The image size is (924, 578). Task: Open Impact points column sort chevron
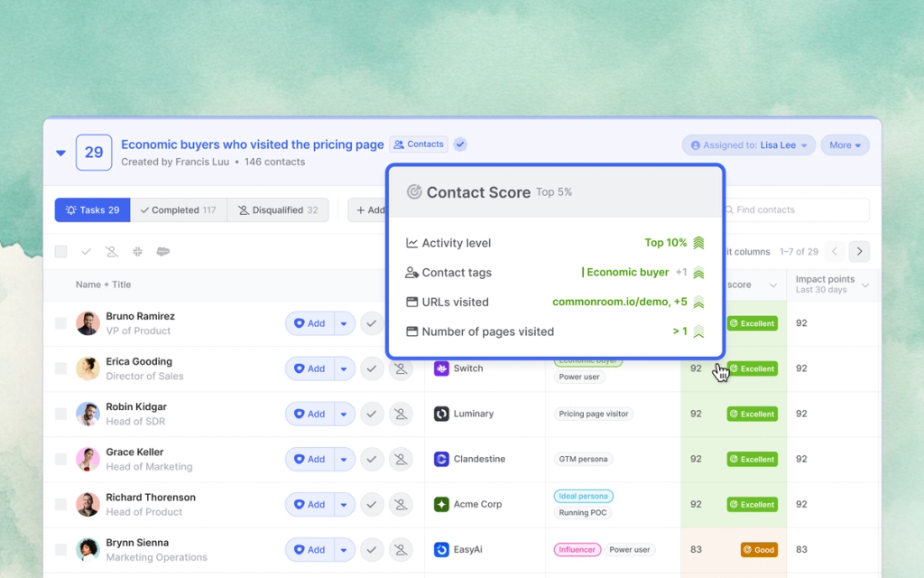coord(865,285)
